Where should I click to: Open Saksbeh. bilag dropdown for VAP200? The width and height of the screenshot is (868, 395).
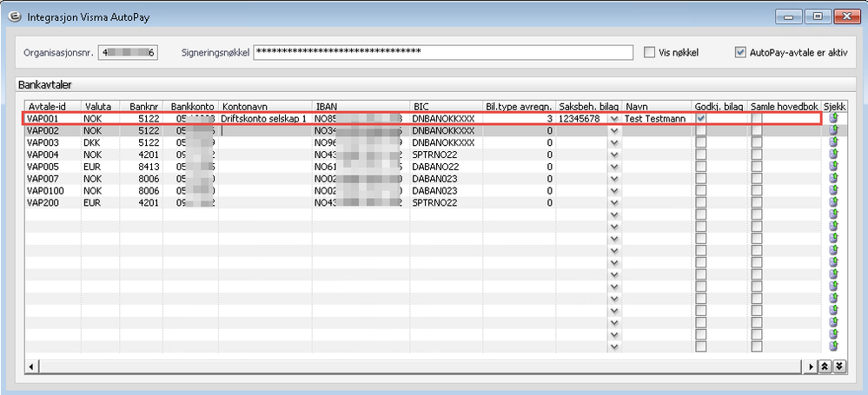[613, 204]
